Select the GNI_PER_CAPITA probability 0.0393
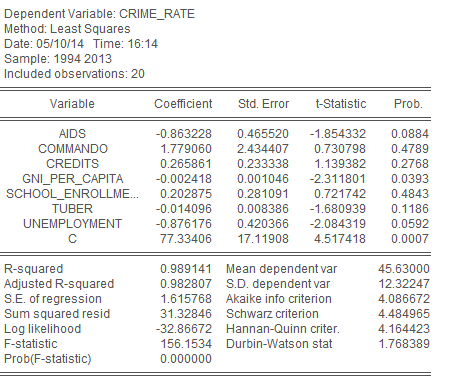450x388 pixels. tap(410, 179)
